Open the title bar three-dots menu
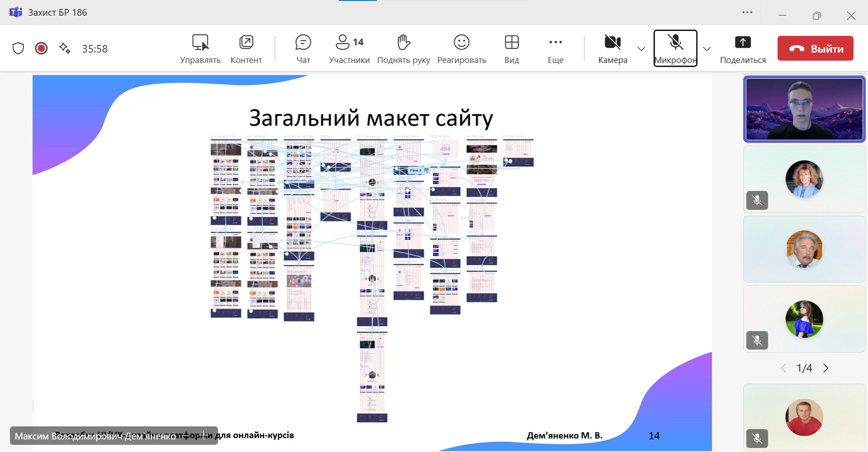The width and height of the screenshot is (868, 452). coord(747,13)
